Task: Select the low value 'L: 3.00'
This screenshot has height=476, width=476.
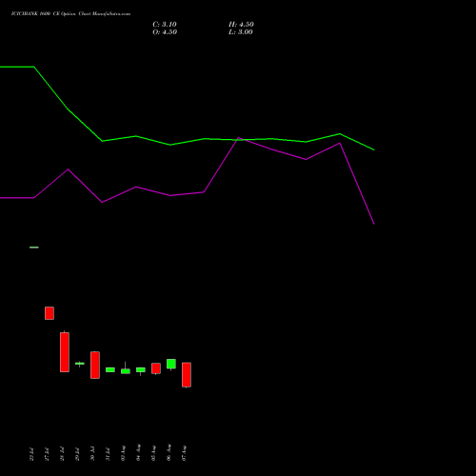Action: pyautogui.click(x=241, y=32)
